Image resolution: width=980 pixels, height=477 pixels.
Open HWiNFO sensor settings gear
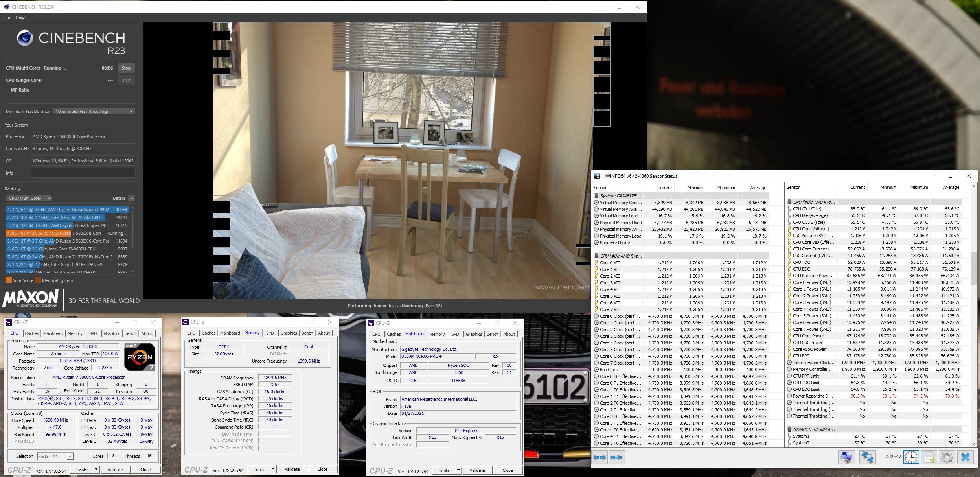(x=947, y=457)
